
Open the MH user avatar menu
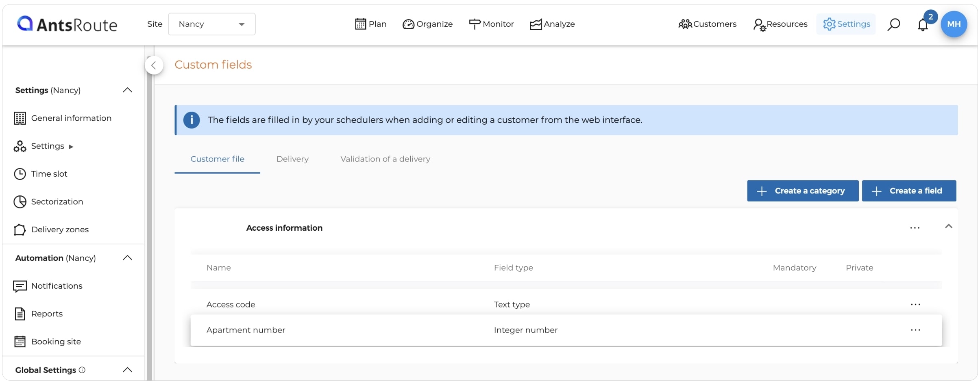(x=954, y=24)
